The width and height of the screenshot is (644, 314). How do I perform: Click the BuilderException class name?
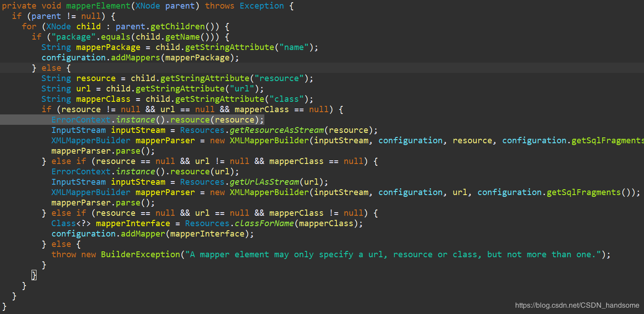[141, 255]
